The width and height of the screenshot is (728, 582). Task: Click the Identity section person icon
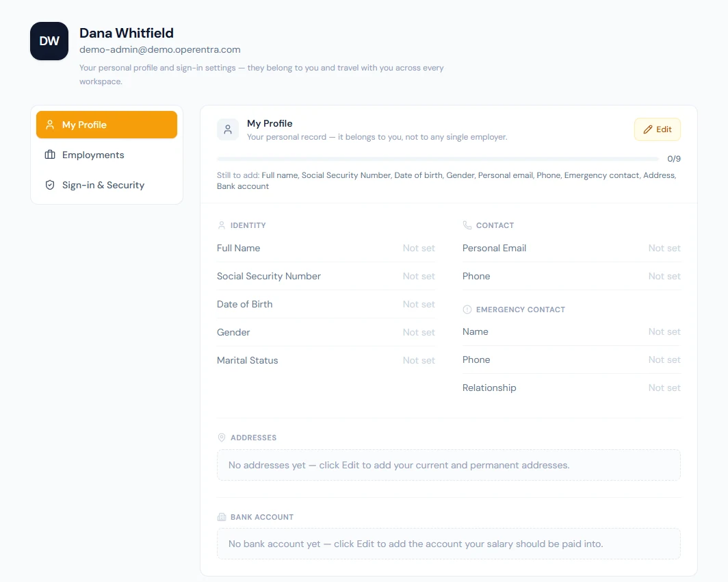click(222, 225)
